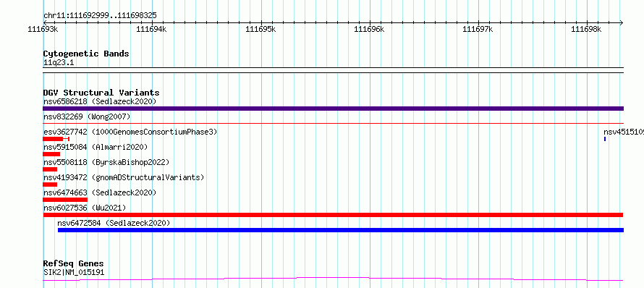The width and height of the screenshot is (644, 288).
Task: Open the nsv832269 (Wong2007) label
Action: [x=87, y=117]
